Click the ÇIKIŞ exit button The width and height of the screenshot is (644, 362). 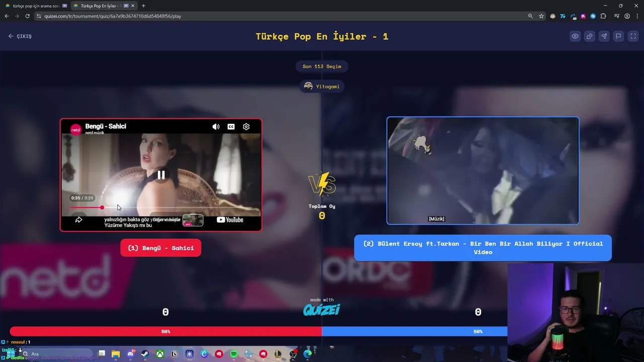tap(20, 36)
